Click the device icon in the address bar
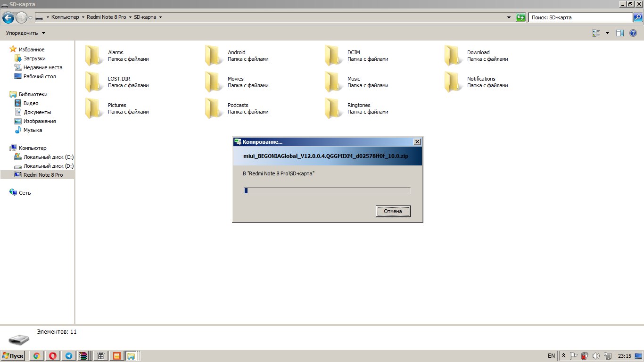The width and height of the screenshot is (644, 362). 40,17
